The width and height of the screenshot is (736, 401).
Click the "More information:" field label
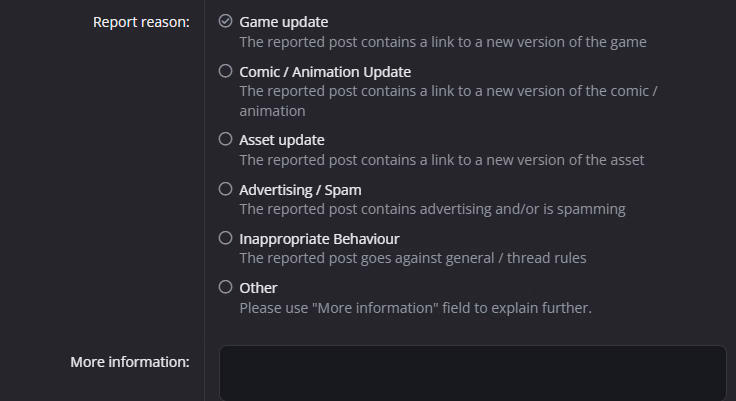pyautogui.click(x=130, y=362)
